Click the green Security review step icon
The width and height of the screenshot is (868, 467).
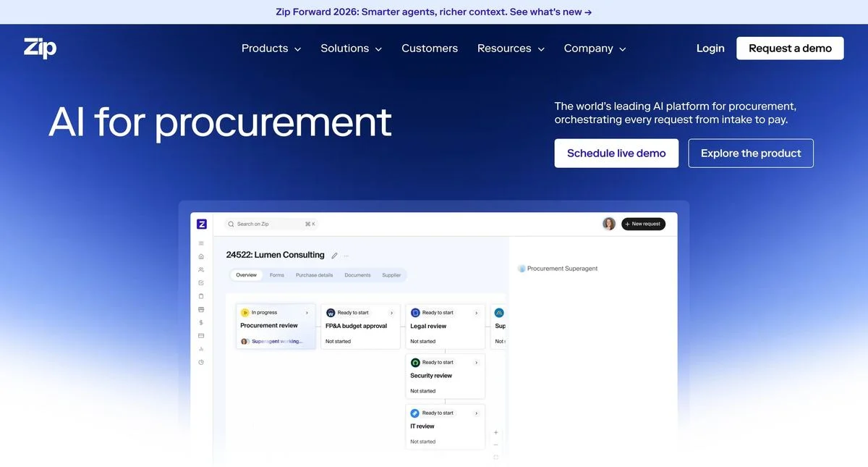coord(415,363)
